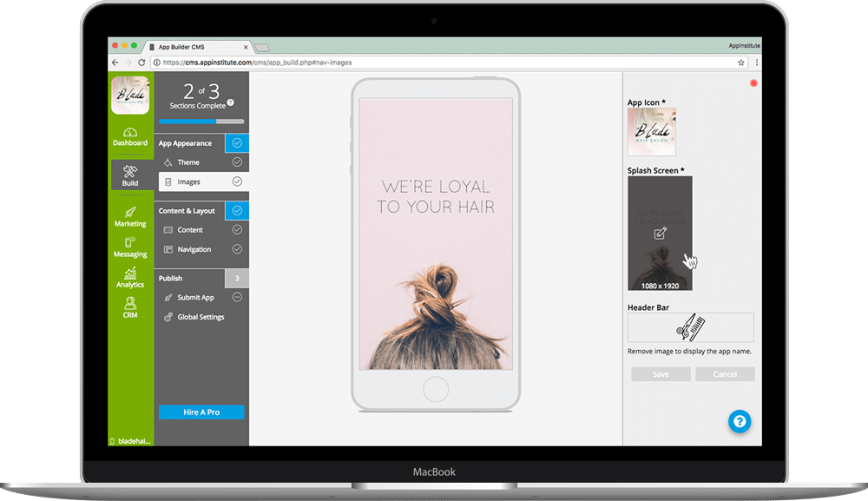Click the Publish step number 3 badge
The width and height of the screenshot is (868, 501).
tap(237, 278)
